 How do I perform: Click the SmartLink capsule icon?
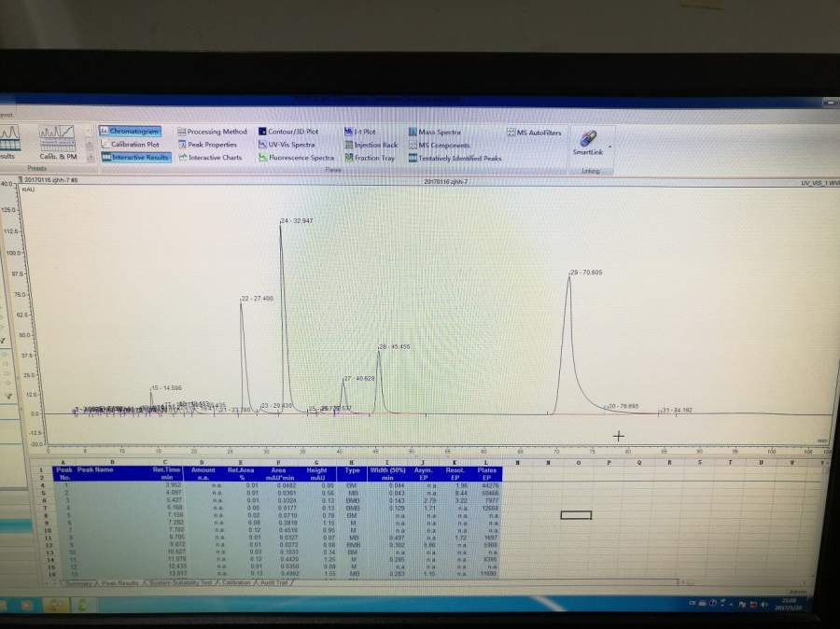pos(588,138)
